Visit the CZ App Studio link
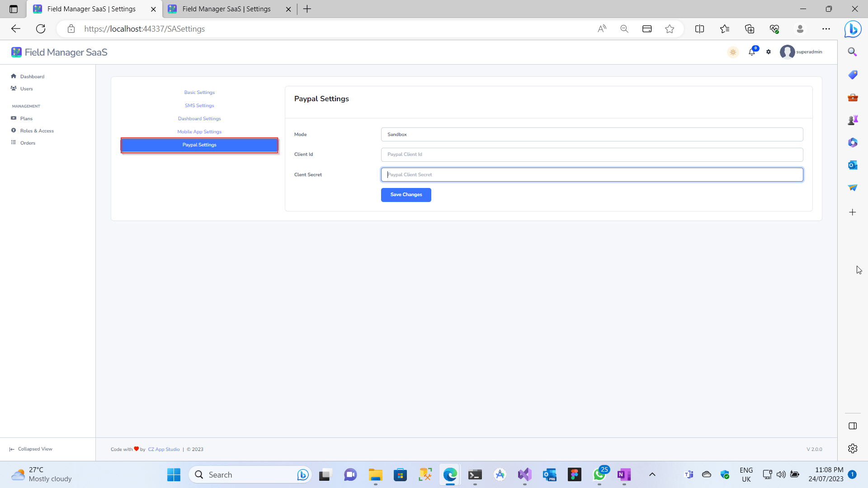This screenshot has height=488, width=868. [x=164, y=449]
